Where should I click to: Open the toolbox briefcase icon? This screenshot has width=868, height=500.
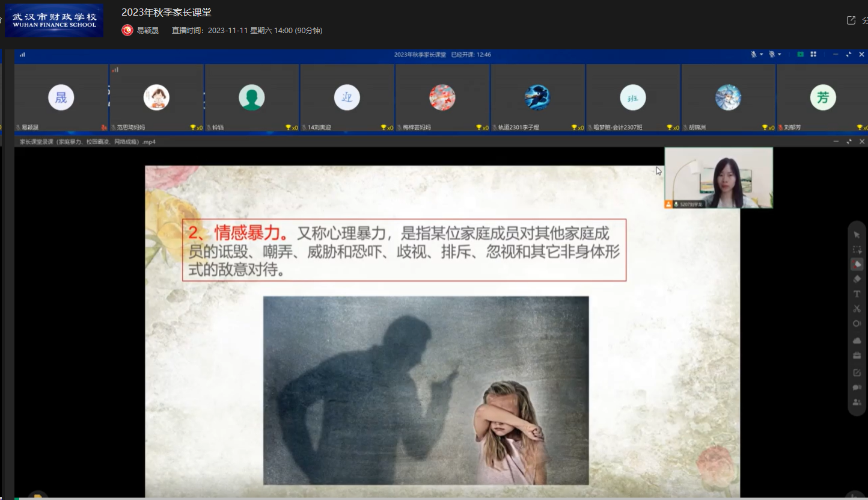point(857,356)
